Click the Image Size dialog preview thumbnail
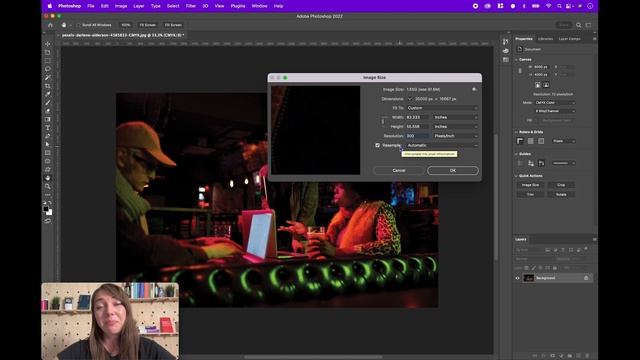The width and height of the screenshot is (640, 360). [316, 130]
